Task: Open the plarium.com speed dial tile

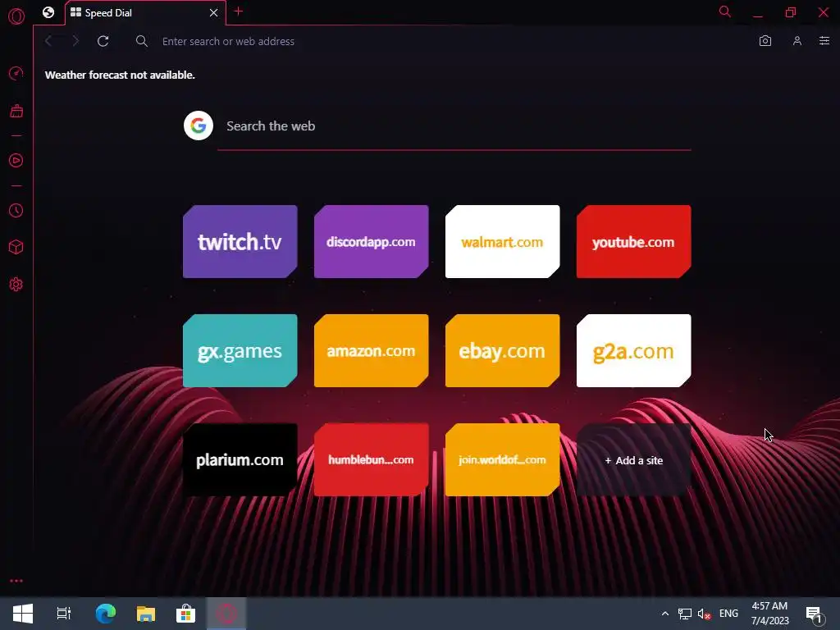Action: (240, 459)
